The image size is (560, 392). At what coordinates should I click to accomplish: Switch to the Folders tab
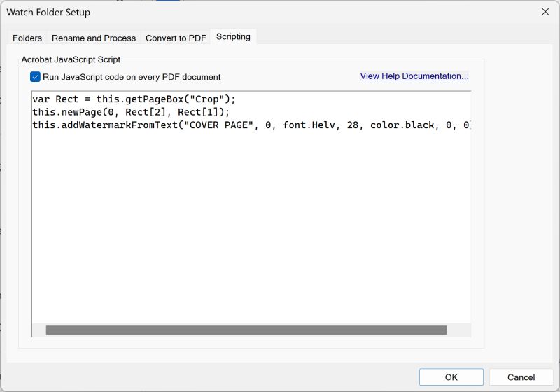(x=27, y=38)
